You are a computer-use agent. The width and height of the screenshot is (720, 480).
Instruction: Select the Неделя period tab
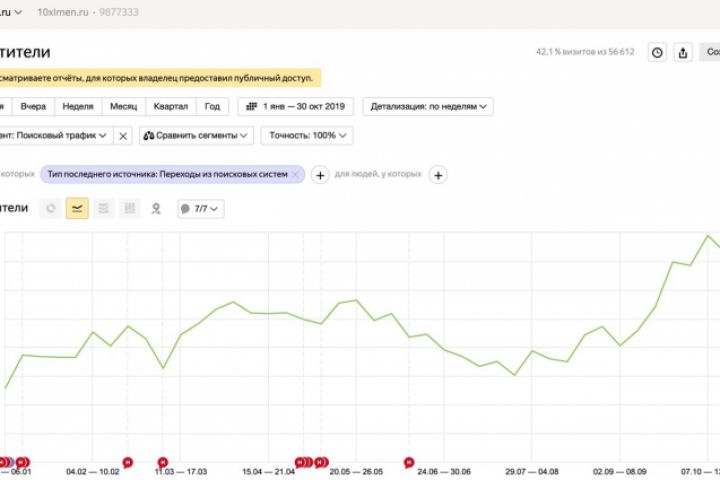[x=78, y=106]
